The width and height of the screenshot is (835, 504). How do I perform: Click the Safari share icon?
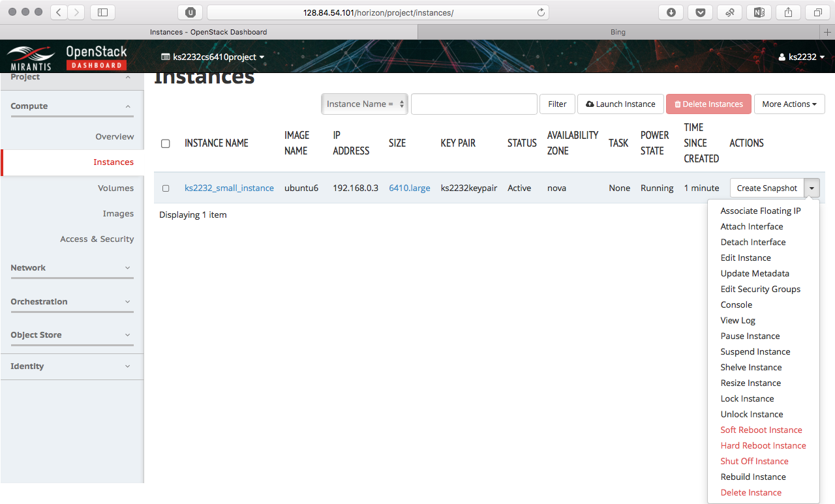click(788, 12)
